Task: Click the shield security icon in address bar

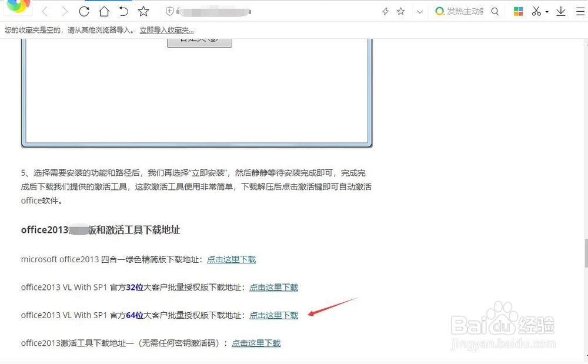Action: (x=169, y=11)
